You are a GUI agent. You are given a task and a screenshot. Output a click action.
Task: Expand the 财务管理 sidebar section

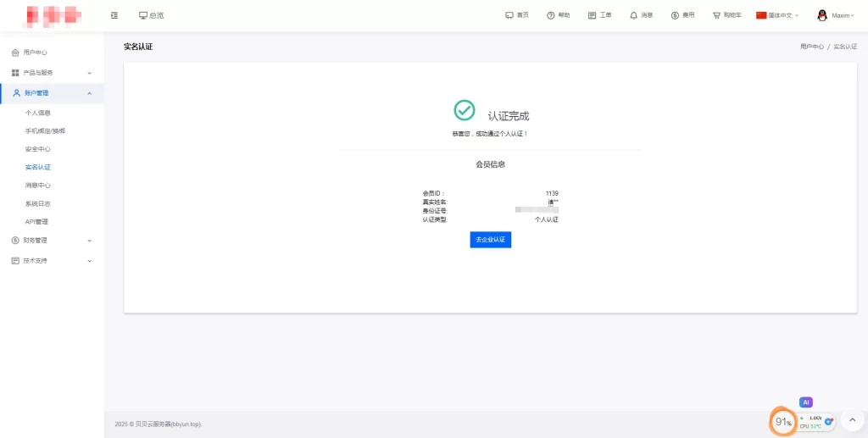[x=52, y=241]
